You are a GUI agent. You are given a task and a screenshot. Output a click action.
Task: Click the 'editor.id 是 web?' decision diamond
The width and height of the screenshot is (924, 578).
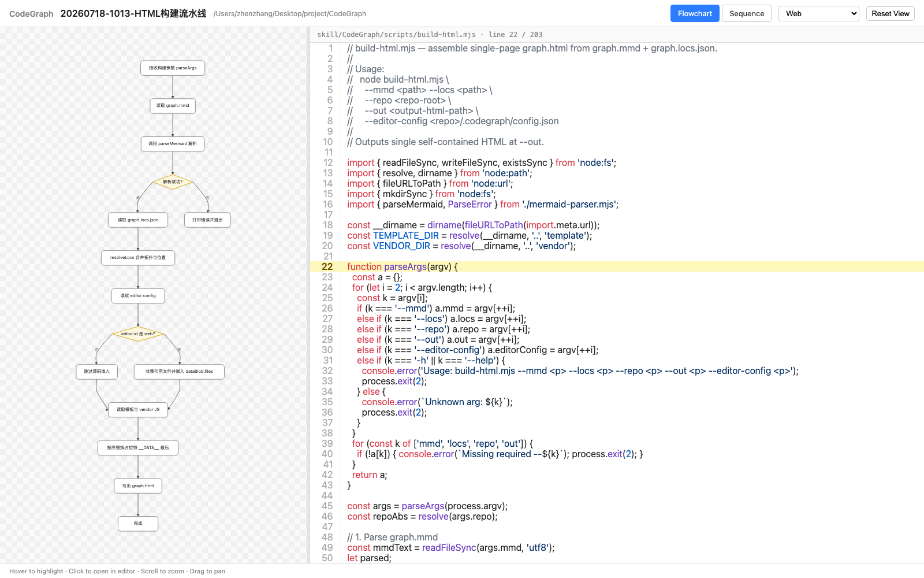[138, 334]
